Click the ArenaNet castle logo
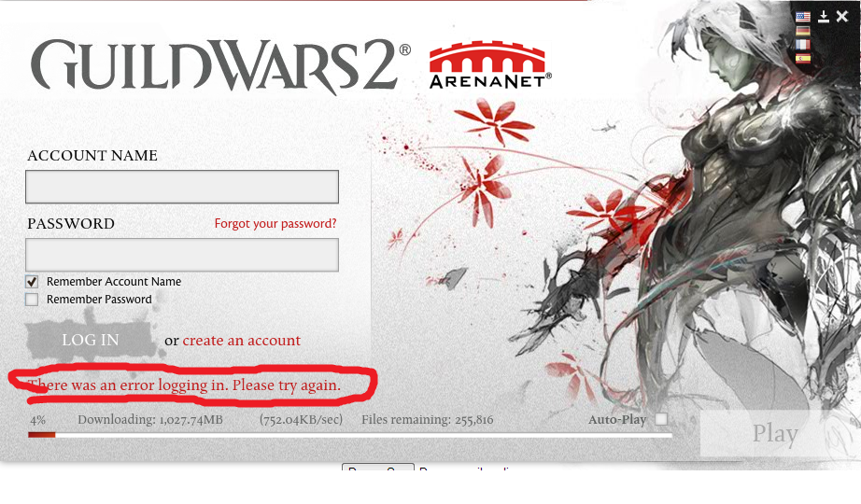 [x=490, y=65]
